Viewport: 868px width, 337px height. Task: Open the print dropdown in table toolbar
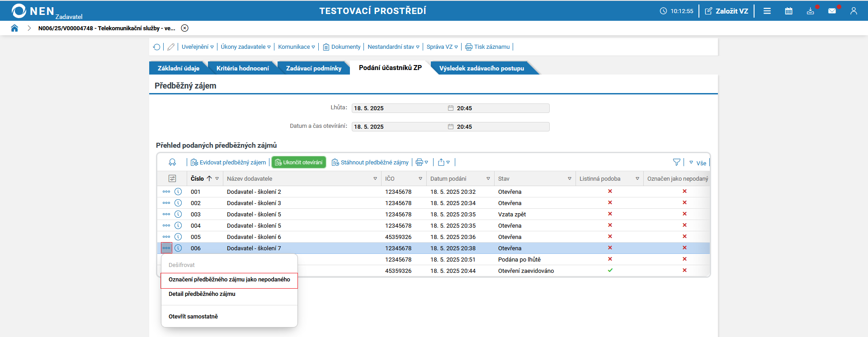point(422,162)
